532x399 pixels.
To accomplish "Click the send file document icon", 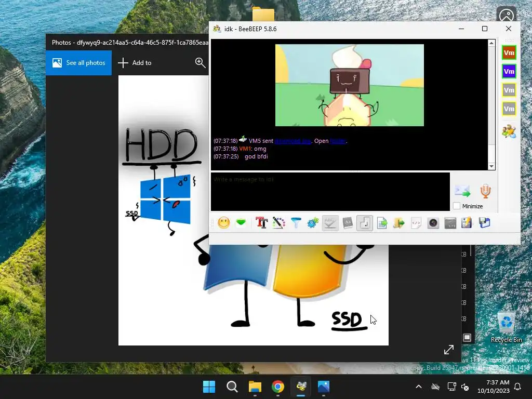I will pos(382,223).
